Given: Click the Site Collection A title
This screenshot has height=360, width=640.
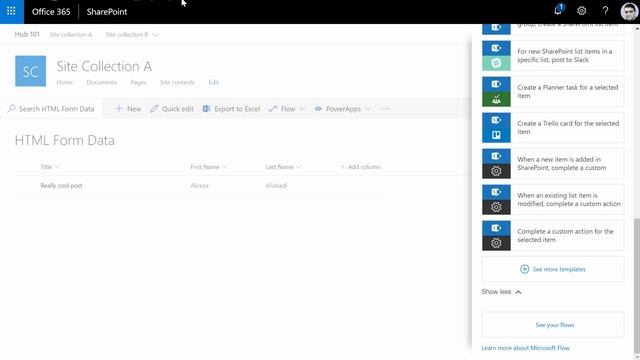Looking at the screenshot, I should pos(104,66).
